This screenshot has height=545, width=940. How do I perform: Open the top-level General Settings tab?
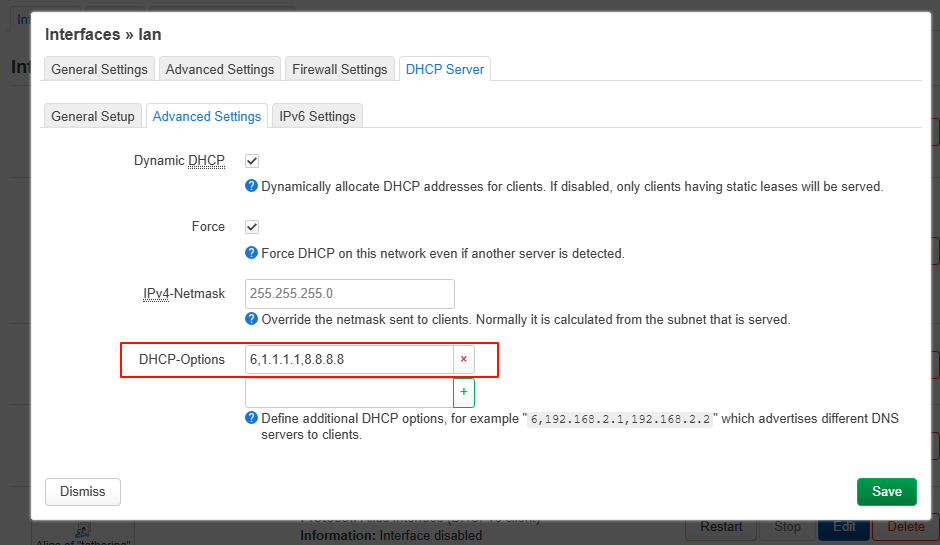tap(100, 69)
